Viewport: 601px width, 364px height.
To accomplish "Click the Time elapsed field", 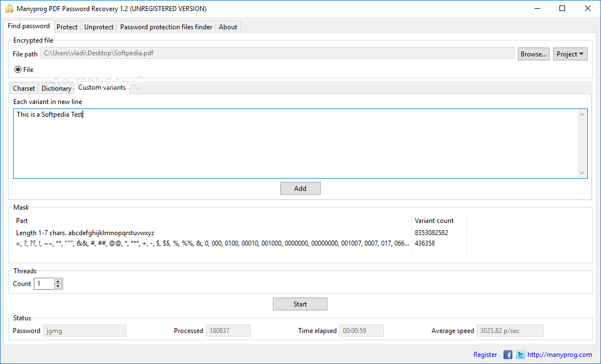I will click(362, 331).
